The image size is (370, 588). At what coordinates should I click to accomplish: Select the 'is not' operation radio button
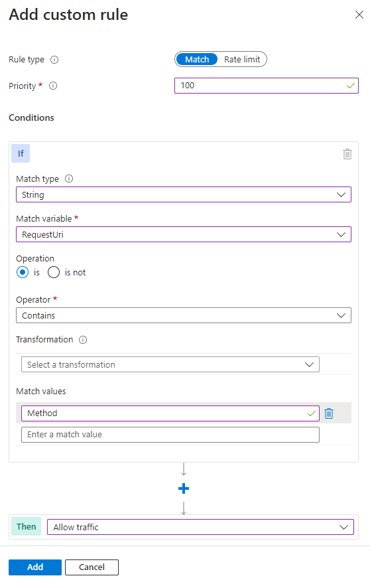tap(54, 272)
